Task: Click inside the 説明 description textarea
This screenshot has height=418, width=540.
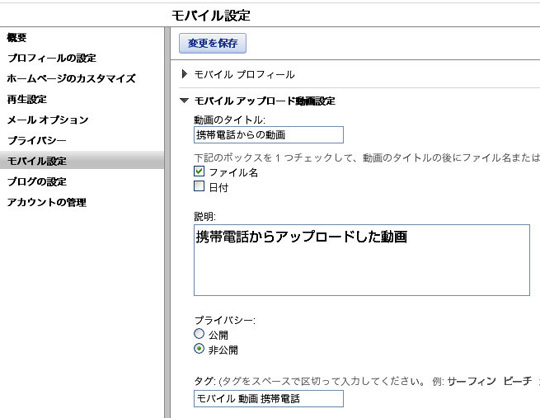Action: [x=362, y=260]
